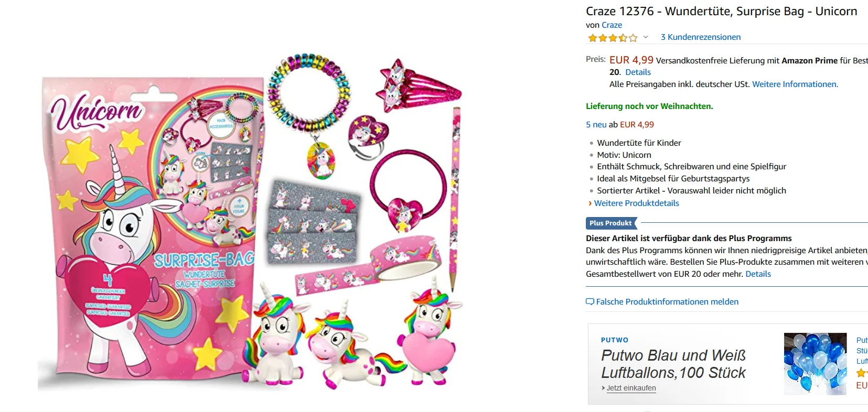Click the Putwo ad headline text
868x412 pixels.
click(x=673, y=364)
